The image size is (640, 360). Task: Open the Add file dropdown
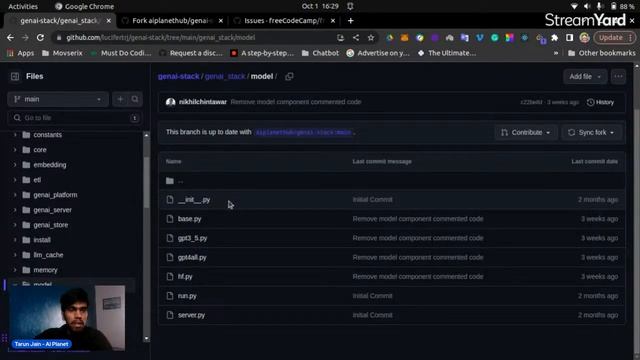coord(585,76)
